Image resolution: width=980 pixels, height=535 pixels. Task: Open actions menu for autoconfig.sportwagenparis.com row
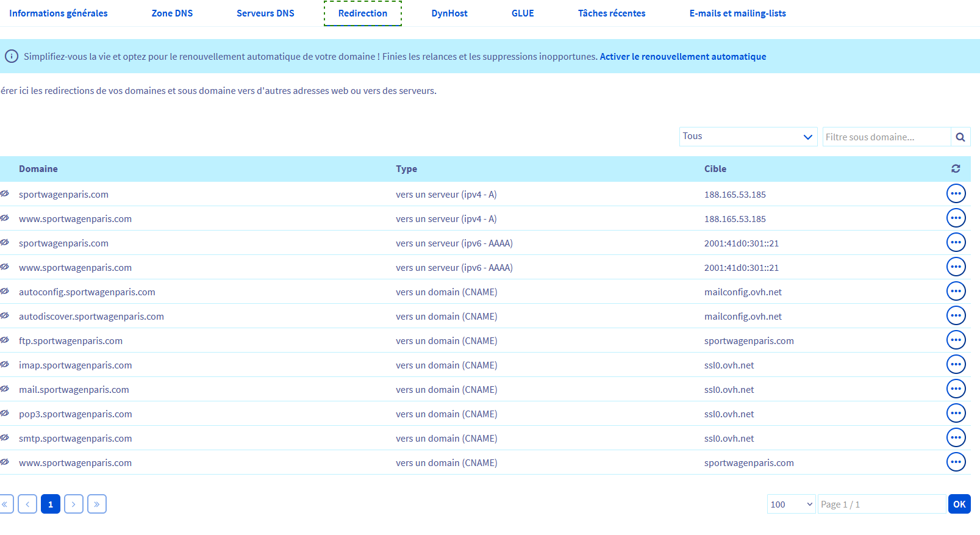(x=956, y=292)
